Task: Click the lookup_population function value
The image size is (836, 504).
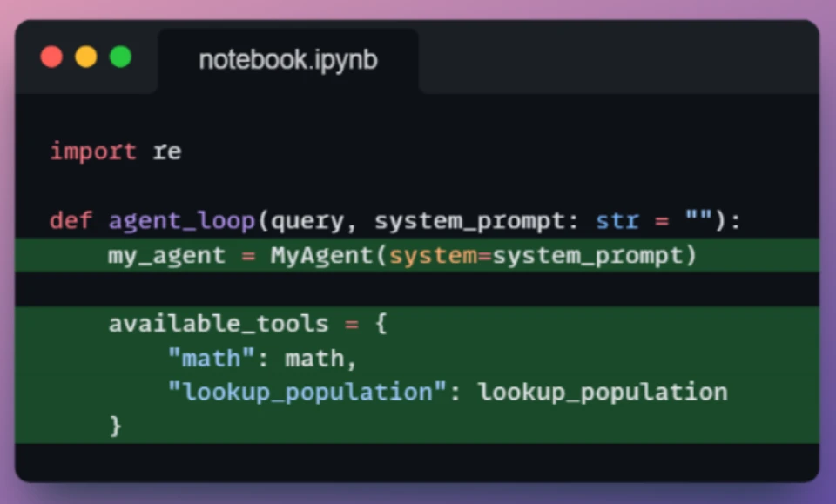Action: coord(603,393)
